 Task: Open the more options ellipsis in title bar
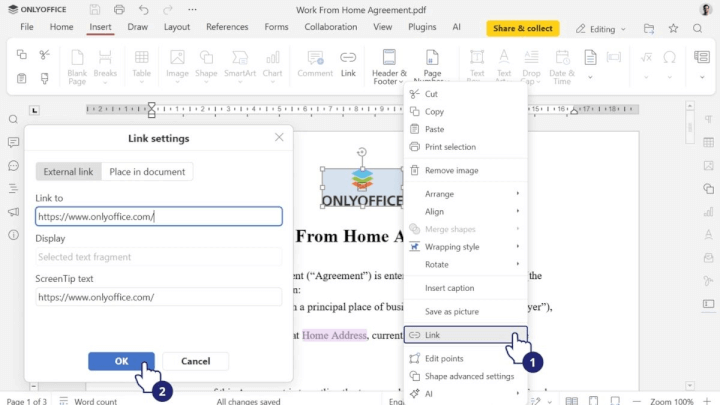pyautogui.click(x=192, y=9)
